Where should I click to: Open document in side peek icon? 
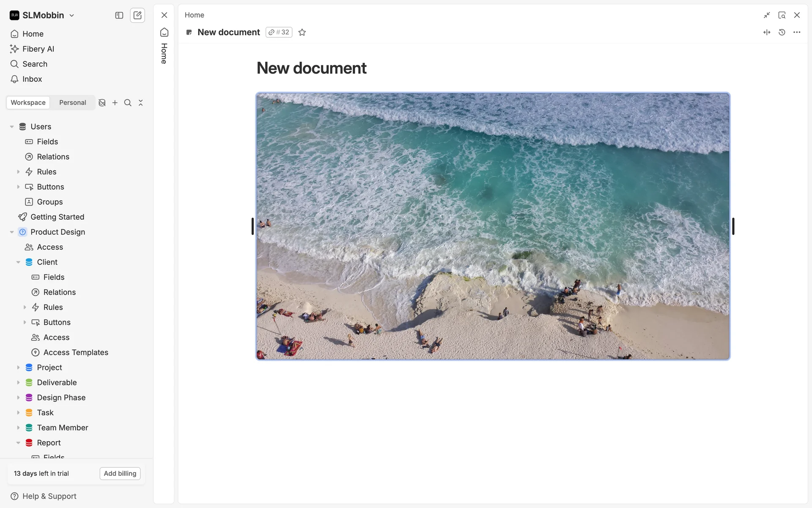782,15
